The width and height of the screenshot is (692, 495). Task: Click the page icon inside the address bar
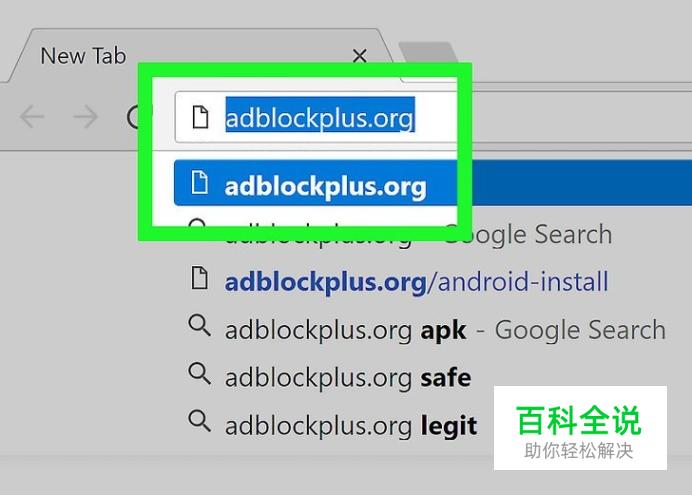point(201,117)
